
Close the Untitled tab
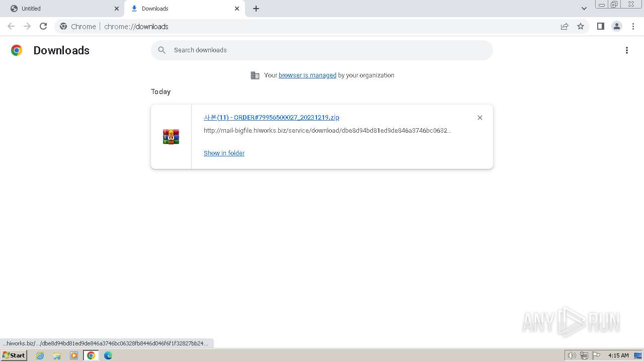[x=117, y=9]
